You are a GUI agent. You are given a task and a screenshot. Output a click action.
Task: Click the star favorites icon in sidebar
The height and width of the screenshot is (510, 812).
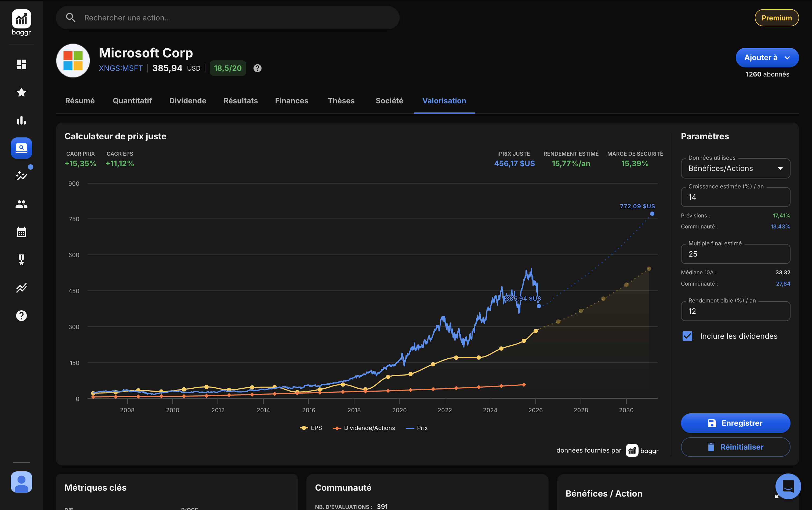(x=21, y=92)
